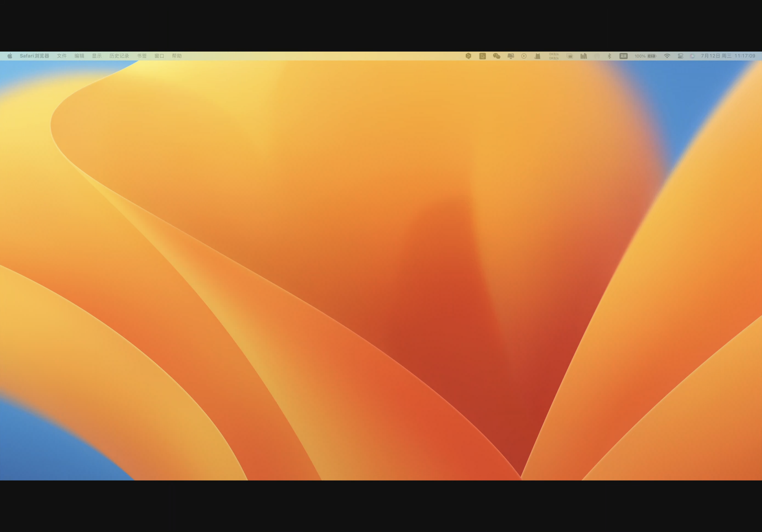Open the 书签 menu
762x532 pixels.
142,56
